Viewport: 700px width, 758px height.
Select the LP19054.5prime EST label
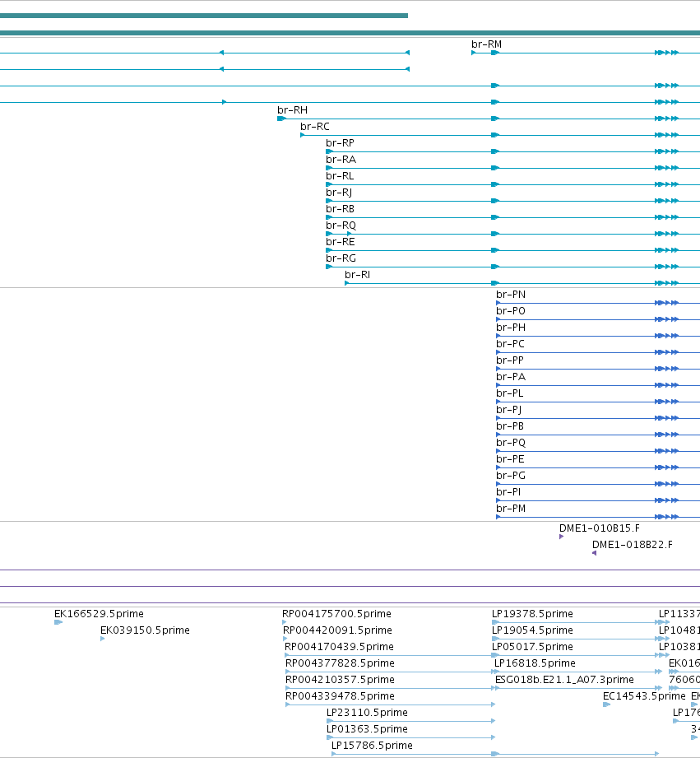[x=532, y=630]
